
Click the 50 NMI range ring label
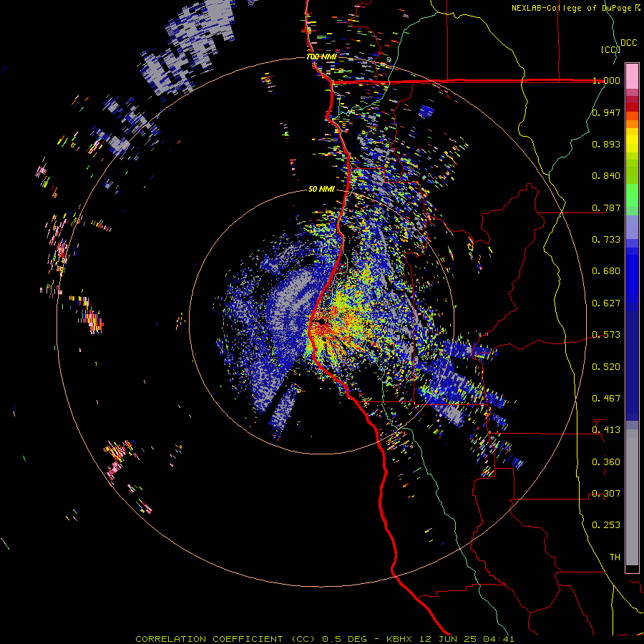click(x=321, y=190)
